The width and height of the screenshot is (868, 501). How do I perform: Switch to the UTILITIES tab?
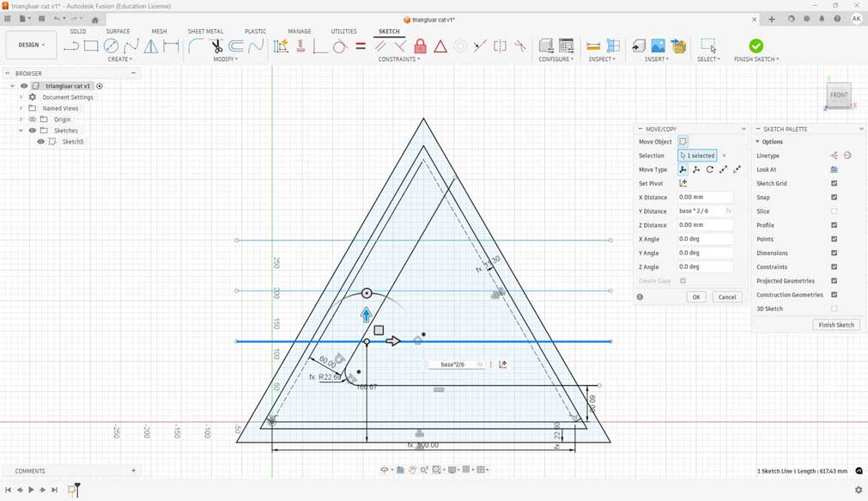coord(343,32)
